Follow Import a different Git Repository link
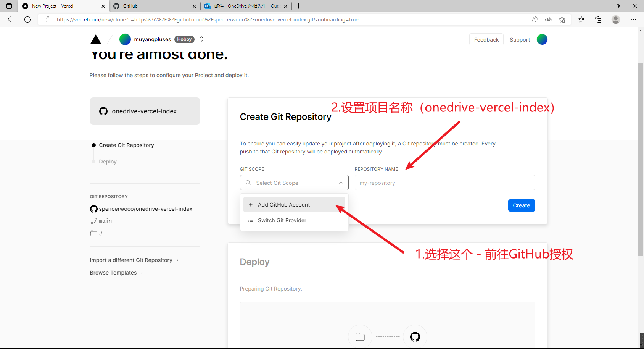 tap(134, 260)
